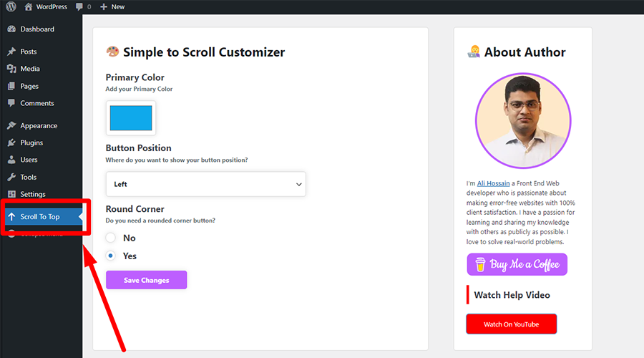Viewport: 644px width, 358px height.
Task: Click the Save Changes button
Action: pos(146,280)
